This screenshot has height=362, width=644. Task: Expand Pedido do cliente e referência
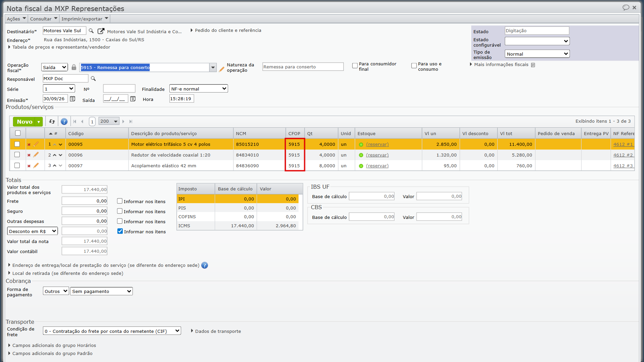pos(226,31)
